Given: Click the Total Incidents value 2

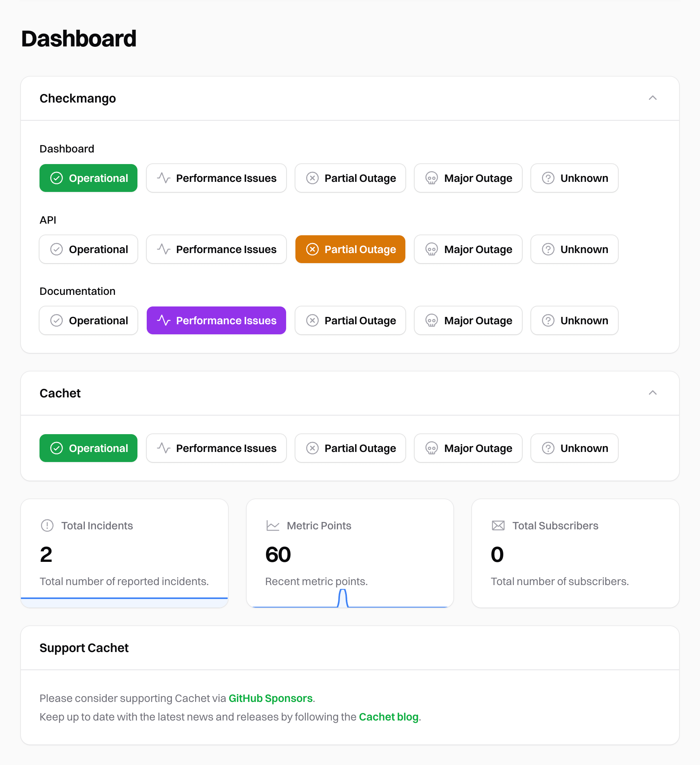Looking at the screenshot, I should coord(46,554).
